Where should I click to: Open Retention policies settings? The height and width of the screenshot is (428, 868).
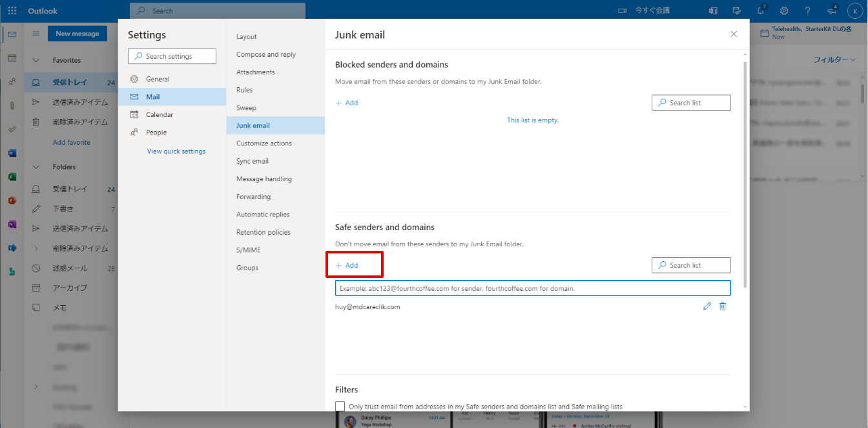tap(276, 232)
